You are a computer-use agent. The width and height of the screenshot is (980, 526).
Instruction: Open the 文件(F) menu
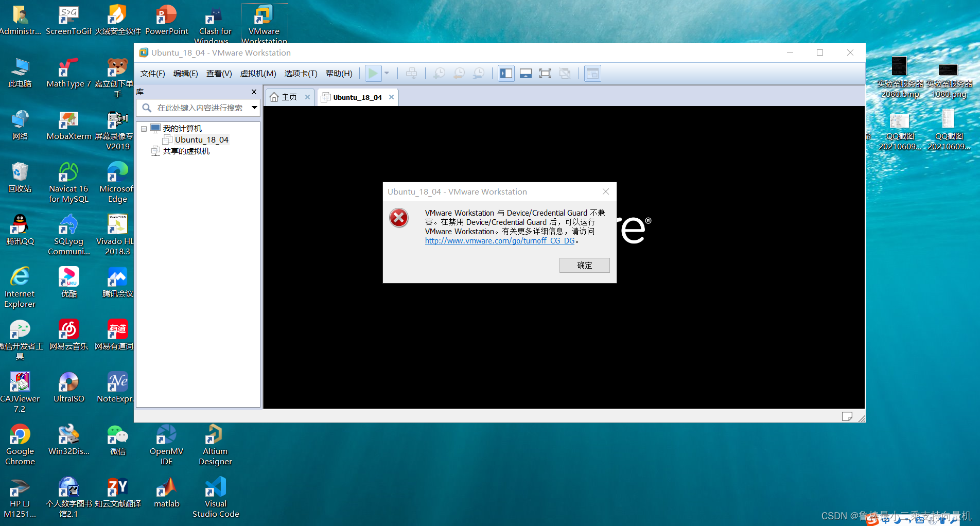(x=152, y=74)
